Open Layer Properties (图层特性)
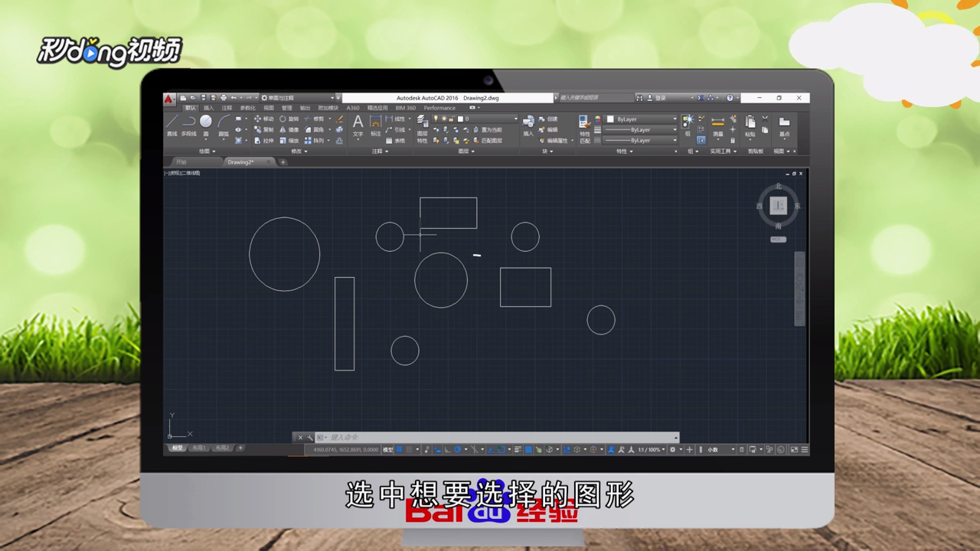 click(x=422, y=127)
